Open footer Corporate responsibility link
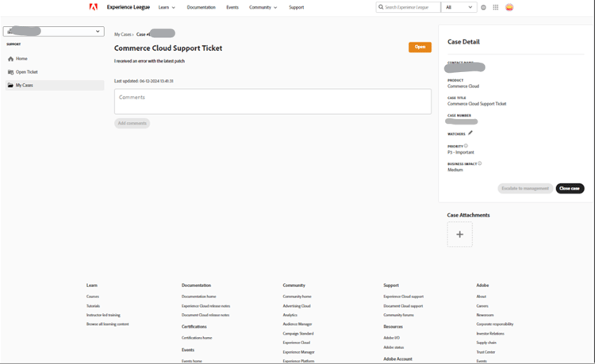This screenshot has width=595, height=364. (x=495, y=324)
